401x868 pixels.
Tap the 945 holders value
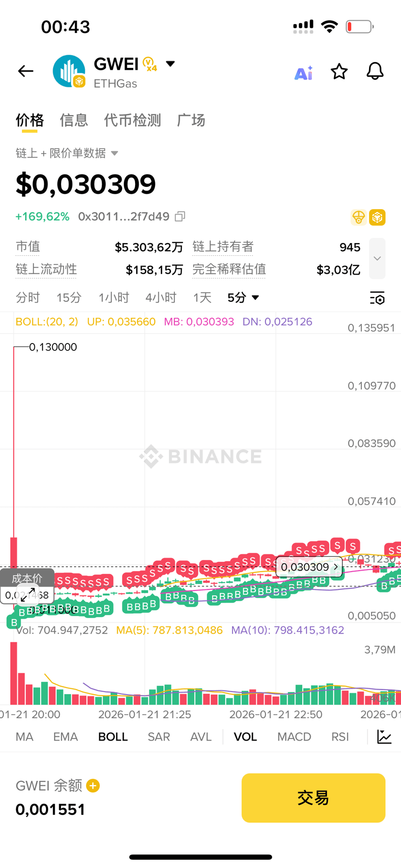tap(350, 247)
